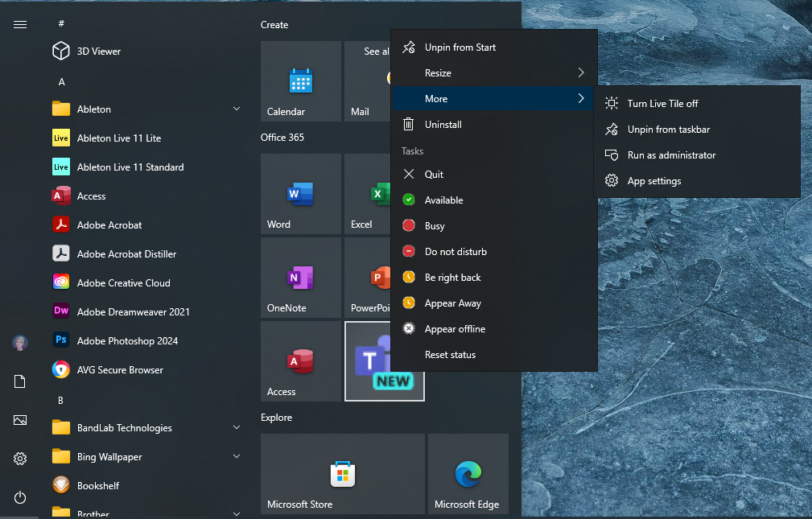Click the Office 365 group title
This screenshot has width=812, height=519.
click(282, 138)
